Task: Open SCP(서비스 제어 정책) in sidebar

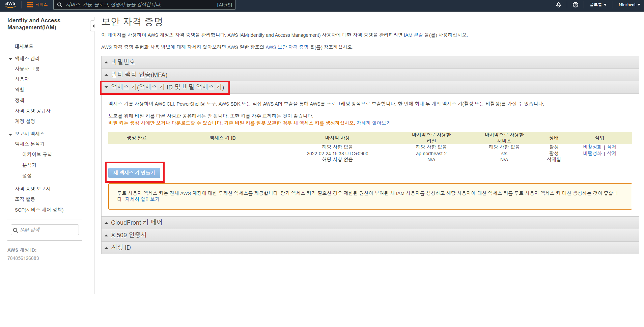Action: 39,210
